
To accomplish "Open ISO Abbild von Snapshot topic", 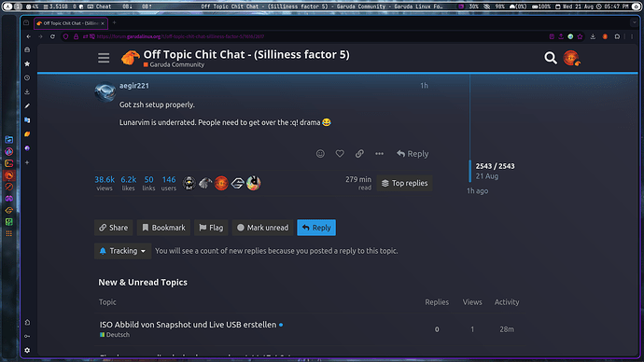I will (x=188, y=325).
